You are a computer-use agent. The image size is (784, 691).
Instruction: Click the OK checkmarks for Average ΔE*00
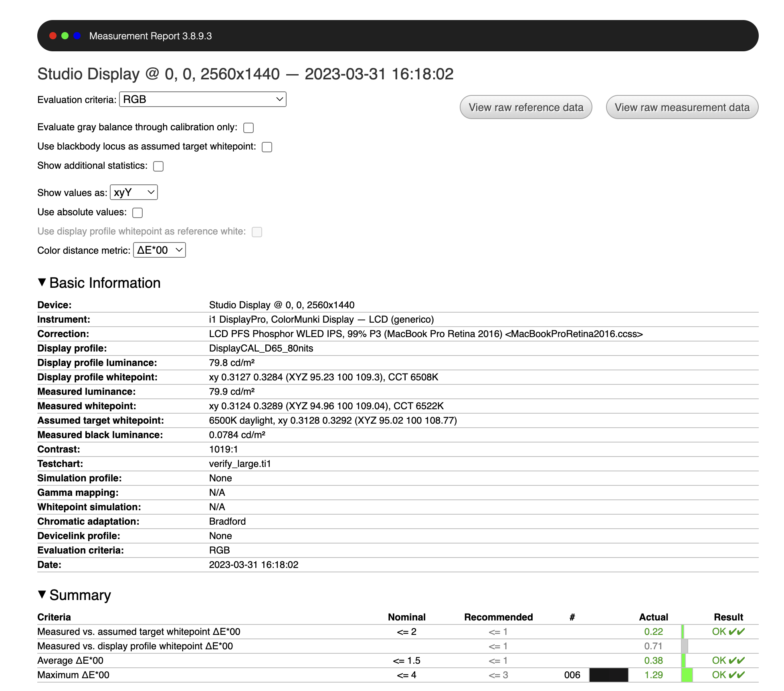click(x=728, y=661)
